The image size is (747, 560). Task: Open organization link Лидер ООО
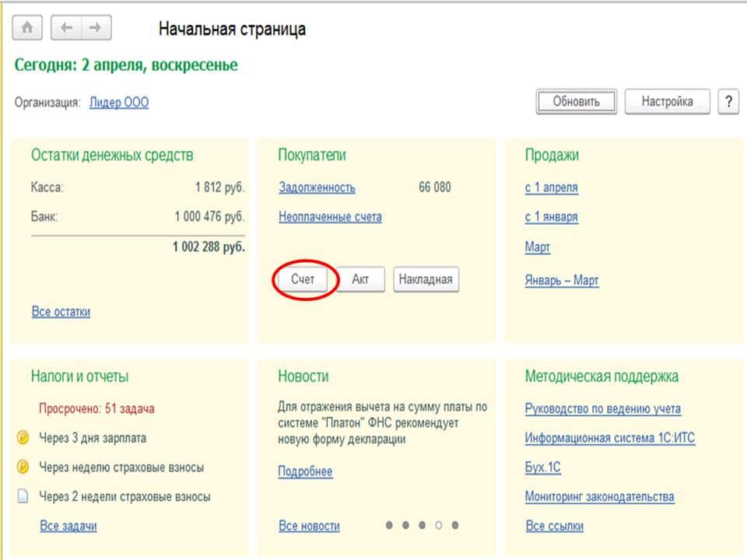(x=119, y=103)
